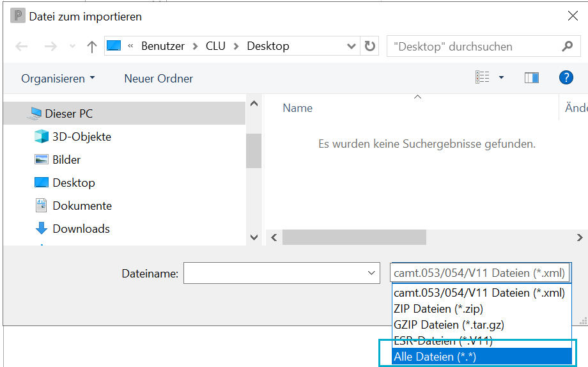Screen dimensions: 588x367
Task: Click the Benutzer breadcrumb segment
Action: 163,46
